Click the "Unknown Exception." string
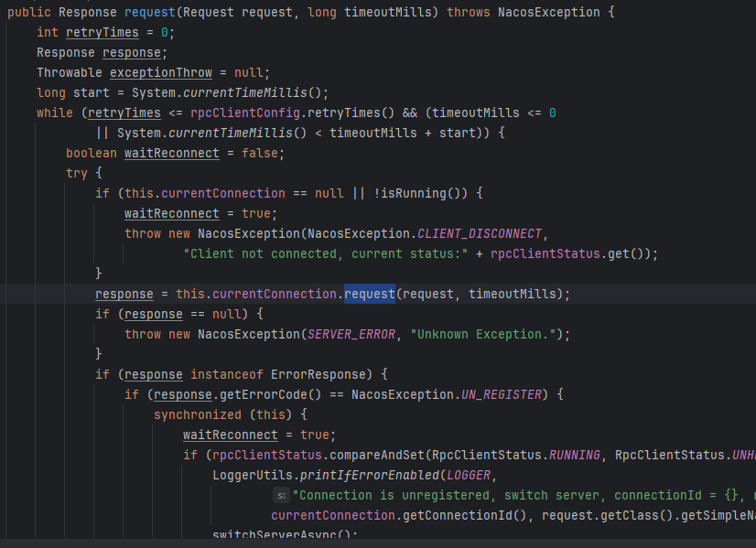This screenshot has width=756, height=548. pyautogui.click(x=482, y=335)
